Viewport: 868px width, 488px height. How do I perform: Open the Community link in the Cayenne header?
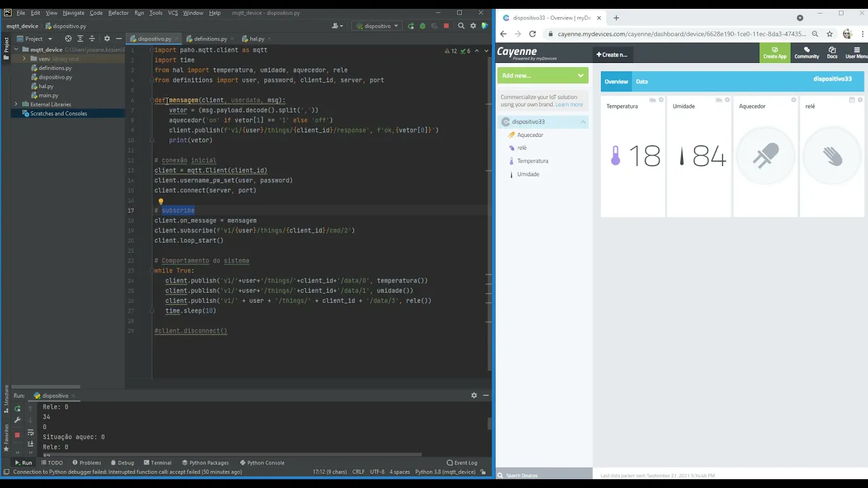point(806,52)
